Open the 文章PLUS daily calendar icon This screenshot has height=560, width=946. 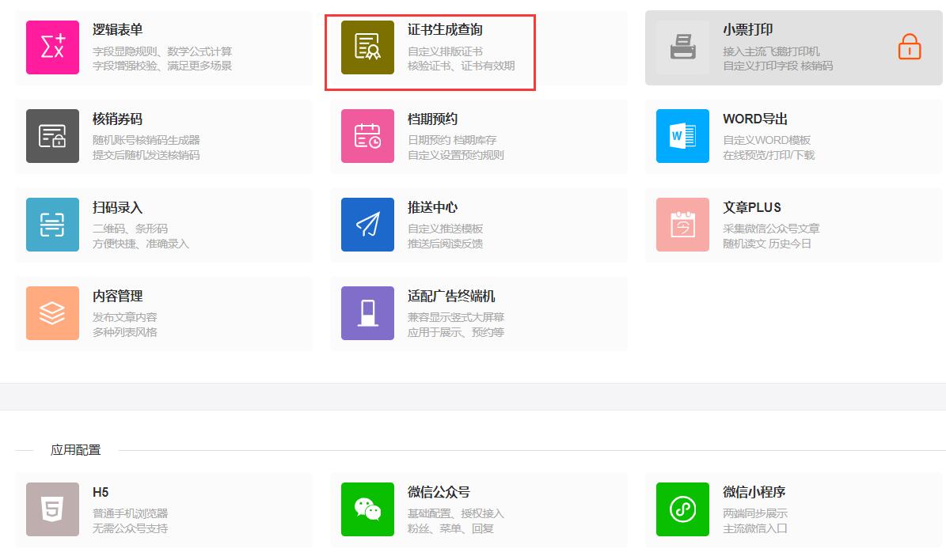tap(682, 225)
